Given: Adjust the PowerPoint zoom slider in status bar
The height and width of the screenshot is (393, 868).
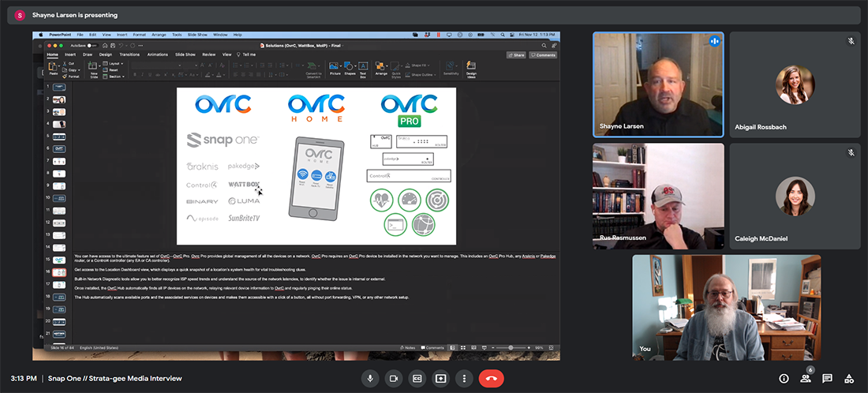Looking at the screenshot, I should coord(511,347).
